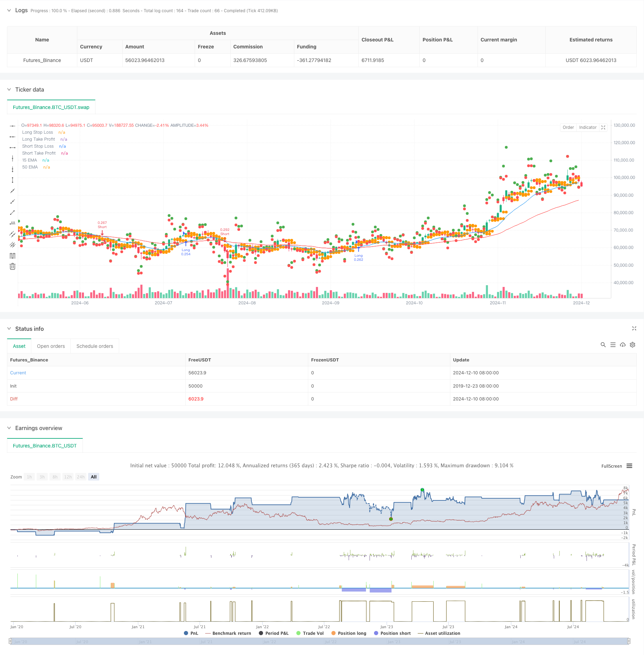Image resolution: width=644 pixels, height=655 pixels.
Task: Collapse the Logs section
Action: [9, 10]
